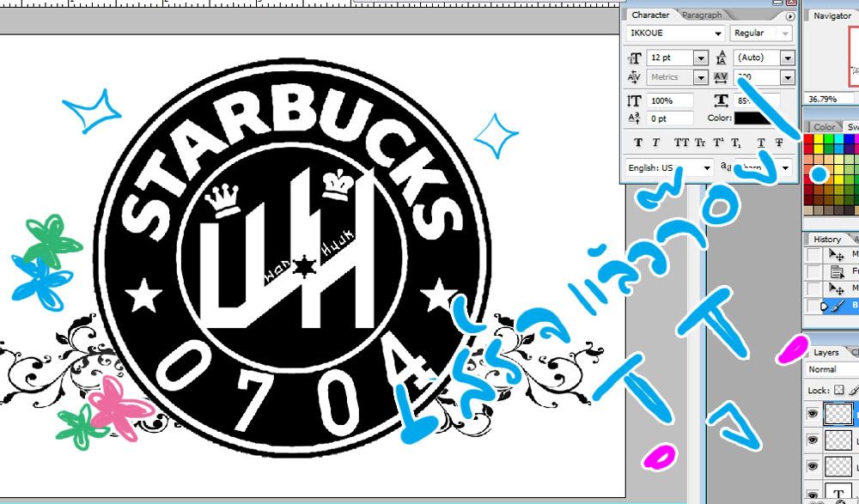The width and height of the screenshot is (859, 504).
Task: Toggle Faux Italic text style
Action: [656, 143]
